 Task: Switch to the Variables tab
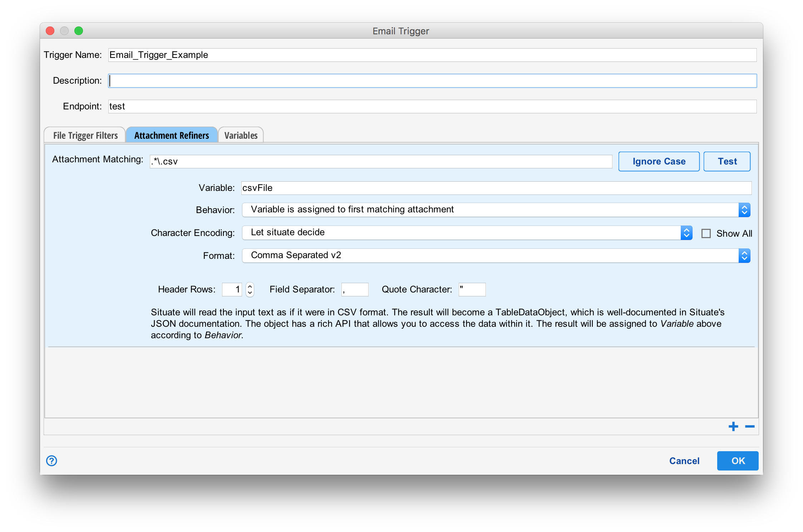click(241, 136)
